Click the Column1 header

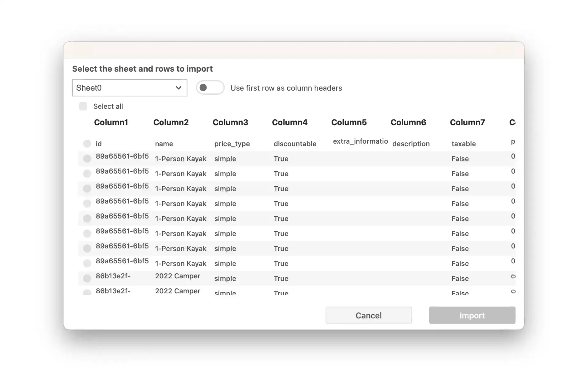tap(111, 123)
